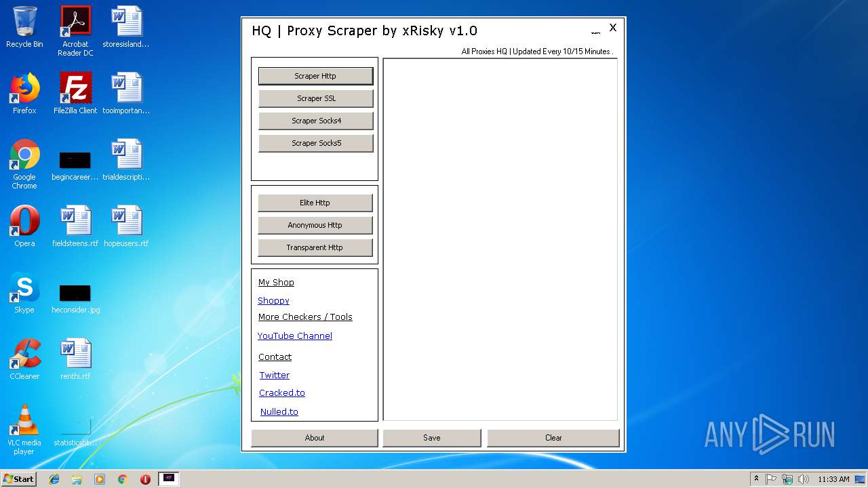868x488 pixels.
Task: Launch CCleaner desktop shortcut
Action: click(24, 359)
